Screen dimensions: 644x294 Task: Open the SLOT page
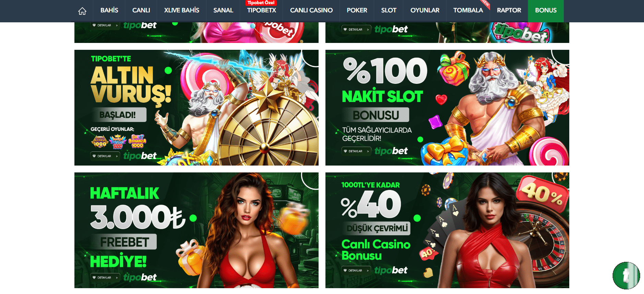pos(389,10)
